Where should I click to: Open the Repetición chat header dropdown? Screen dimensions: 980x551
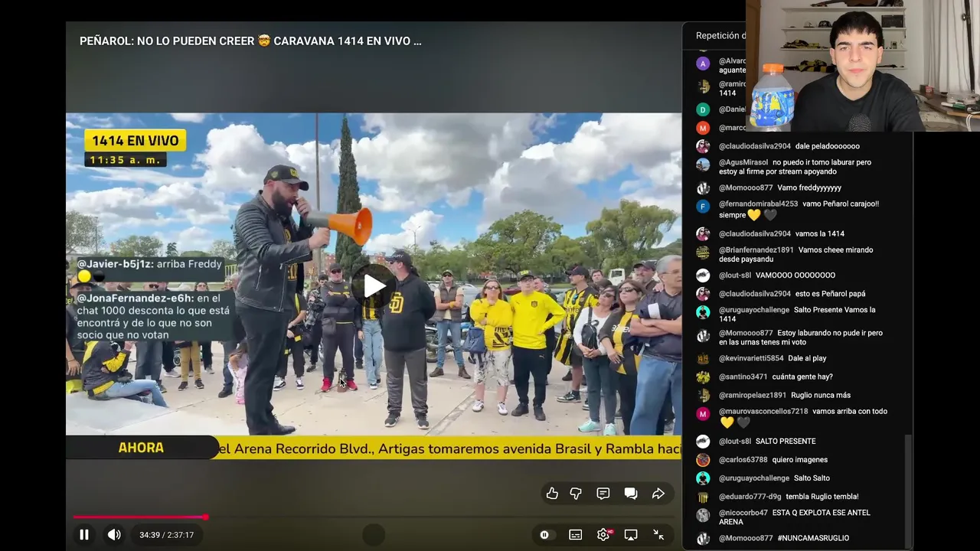(x=720, y=36)
